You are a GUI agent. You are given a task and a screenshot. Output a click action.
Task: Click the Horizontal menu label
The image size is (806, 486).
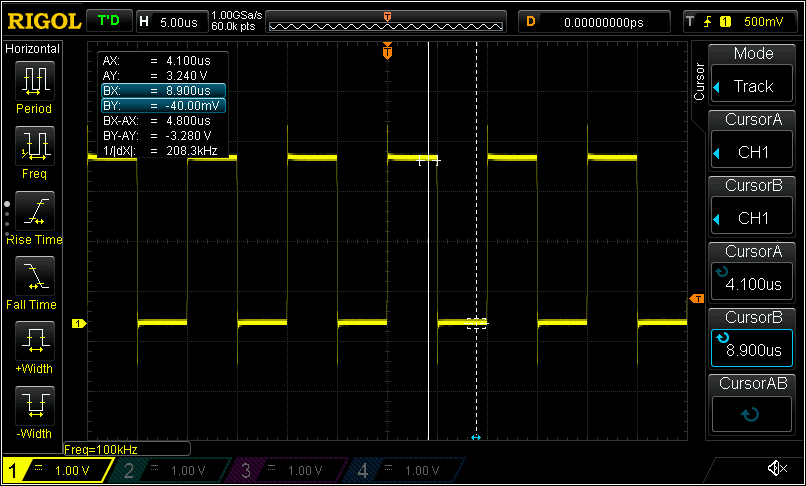(32, 49)
